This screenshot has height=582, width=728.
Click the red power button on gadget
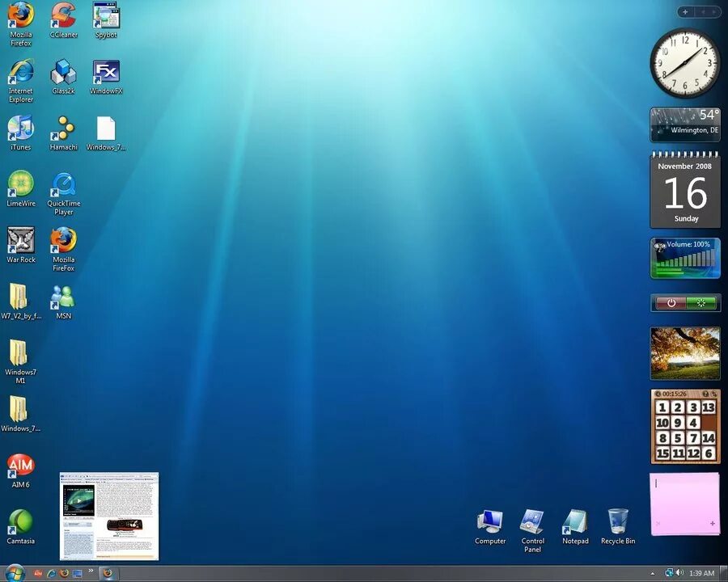click(x=671, y=303)
